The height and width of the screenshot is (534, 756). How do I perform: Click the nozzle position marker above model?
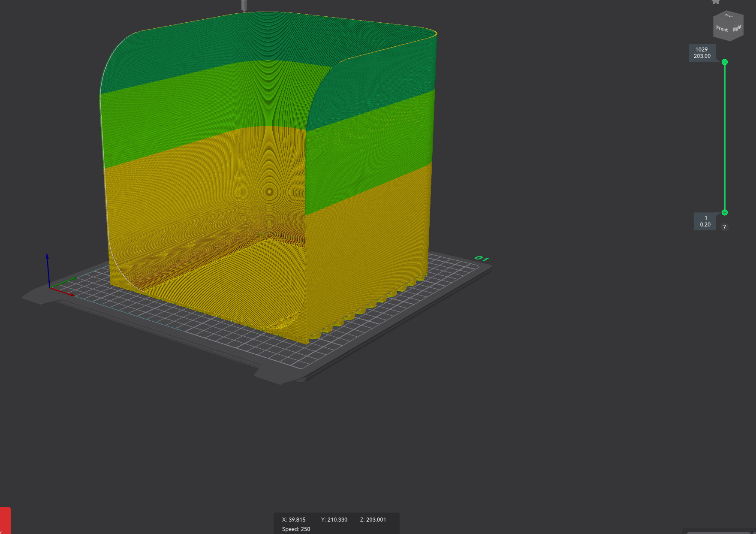click(244, 5)
